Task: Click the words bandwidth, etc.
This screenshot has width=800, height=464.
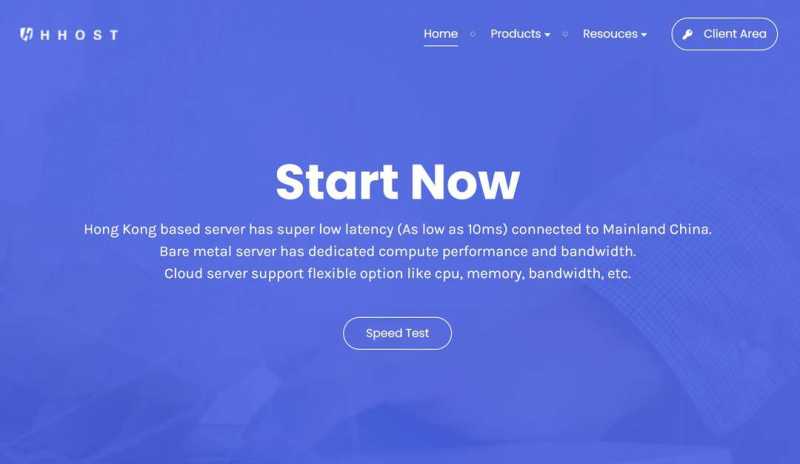Action: coord(580,274)
